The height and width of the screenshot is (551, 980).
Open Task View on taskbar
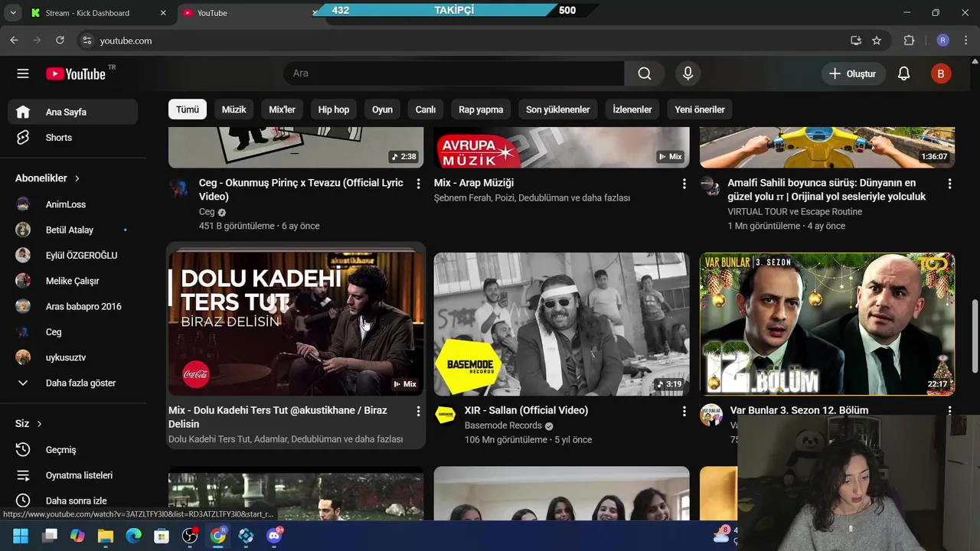click(x=49, y=536)
